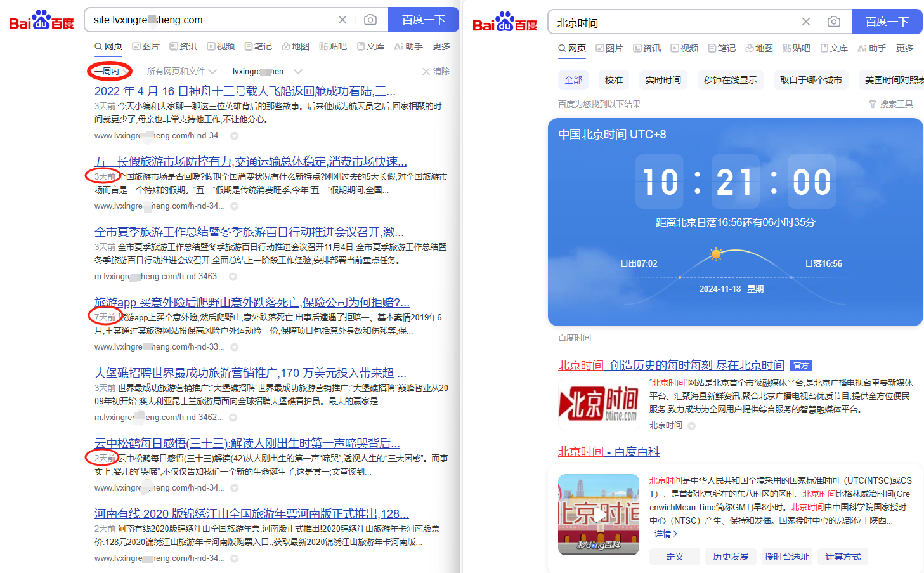Click the Baidu logo in left window
The width and height of the screenshot is (924, 573).
coord(42,20)
